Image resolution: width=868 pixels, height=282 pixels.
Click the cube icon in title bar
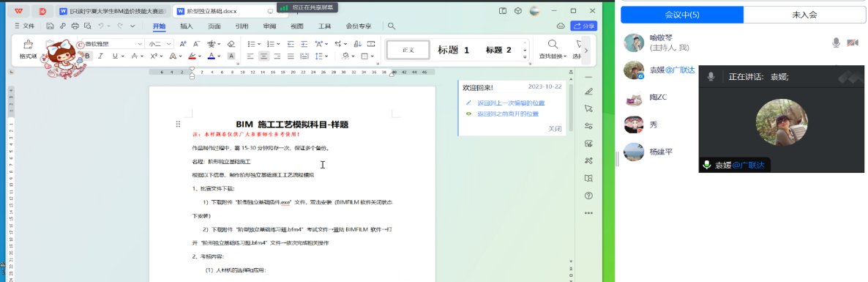tap(518, 10)
